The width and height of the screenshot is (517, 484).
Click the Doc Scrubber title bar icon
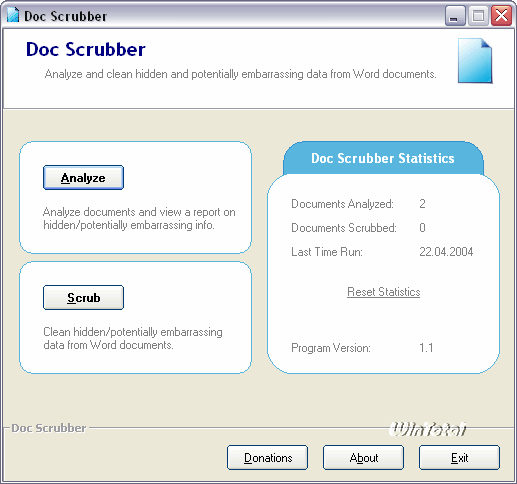pyautogui.click(x=13, y=15)
